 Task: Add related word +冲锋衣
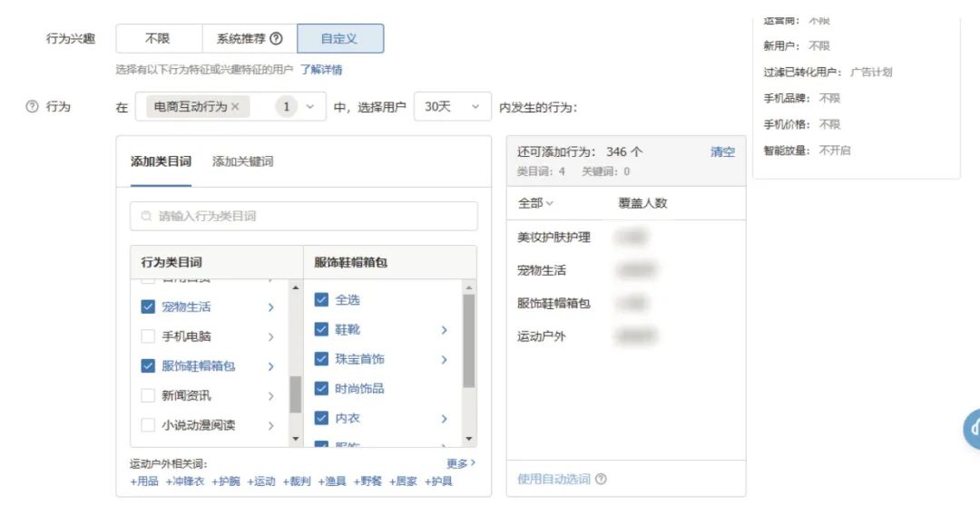coord(185,481)
